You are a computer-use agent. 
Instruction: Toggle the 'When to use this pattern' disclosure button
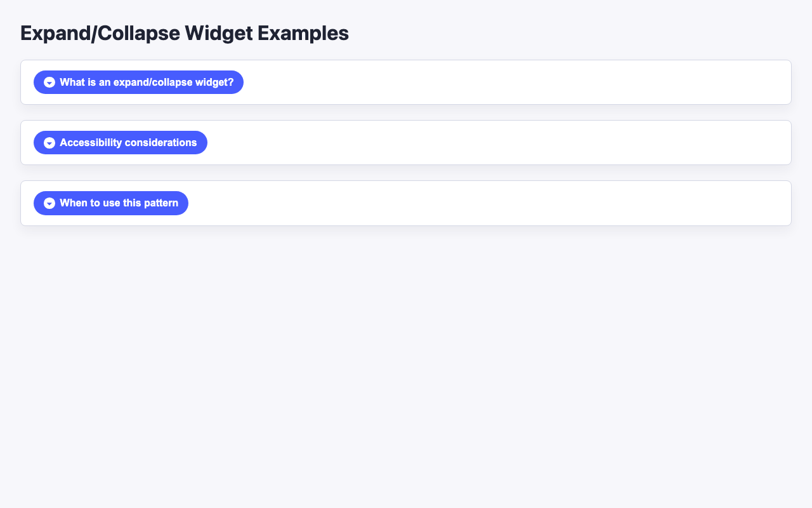(x=110, y=203)
